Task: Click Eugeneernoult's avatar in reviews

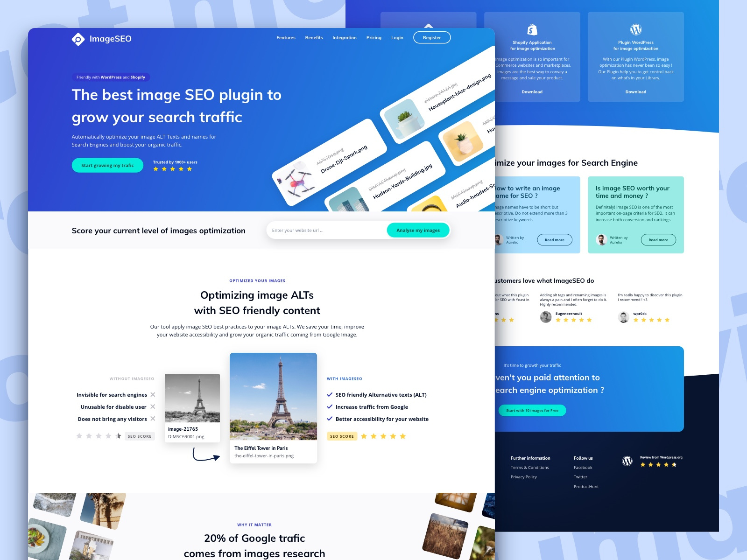Action: coord(546,317)
